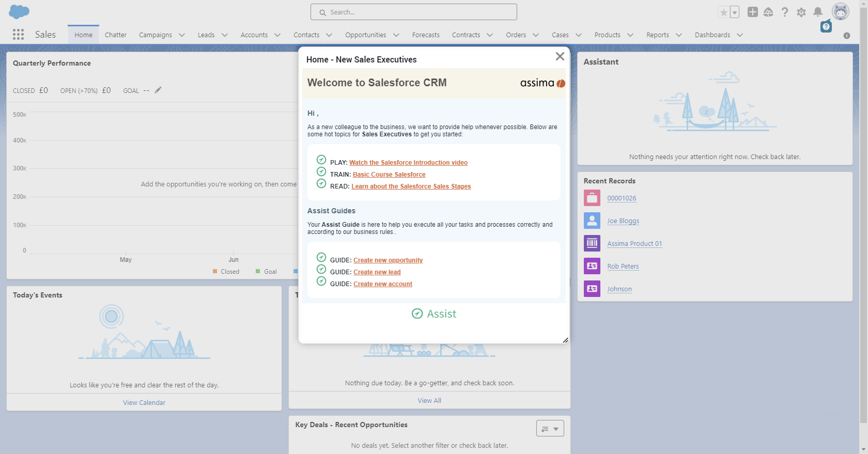Expand the Accounts tab dropdown chevron
Image resolution: width=868 pixels, height=454 pixels.
pos(277,35)
